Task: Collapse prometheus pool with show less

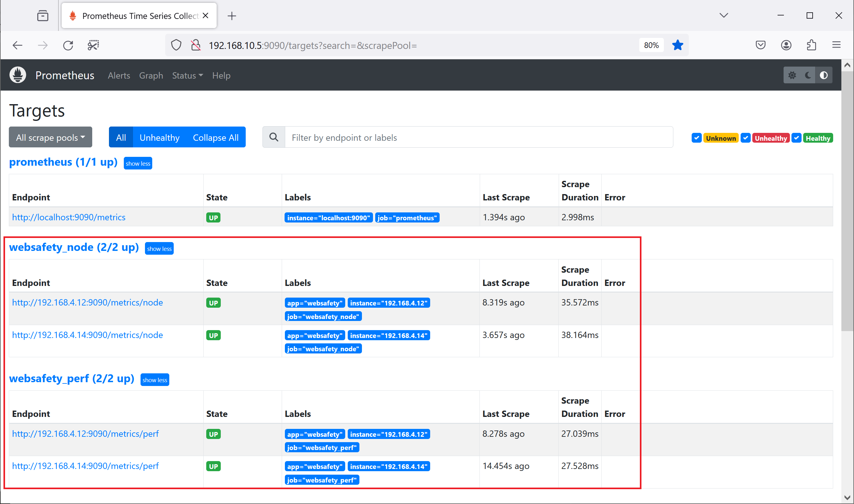Action: coord(138,163)
